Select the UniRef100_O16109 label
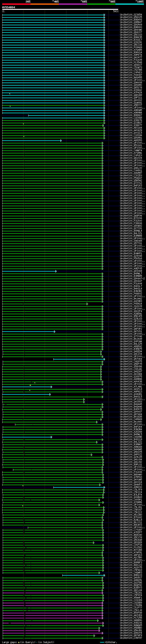This screenshot has width=146, height=644. click(x=131, y=307)
